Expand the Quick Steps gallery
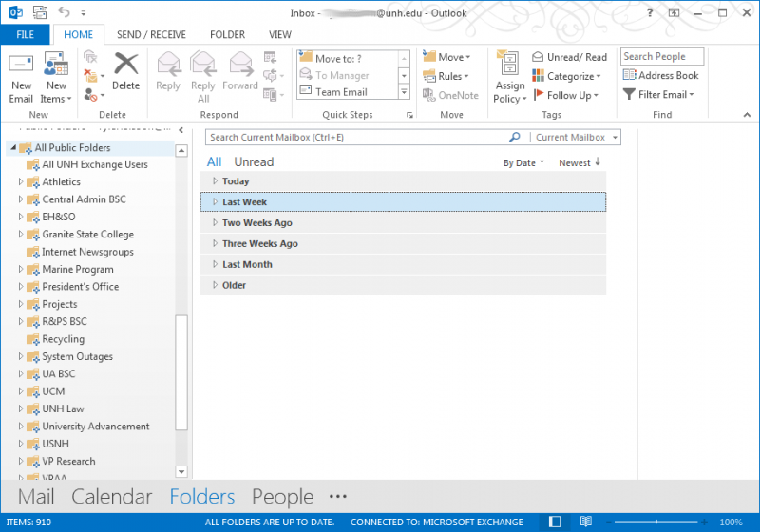 click(x=405, y=91)
